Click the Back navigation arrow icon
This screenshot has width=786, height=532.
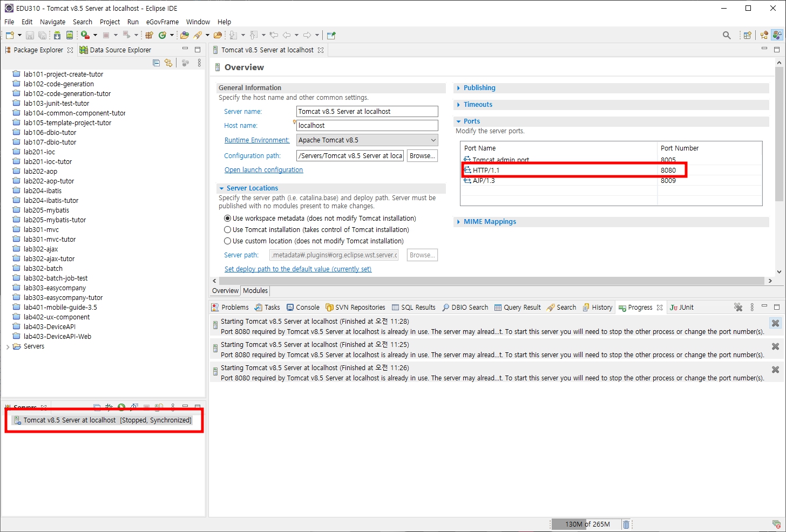click(287, 35)
